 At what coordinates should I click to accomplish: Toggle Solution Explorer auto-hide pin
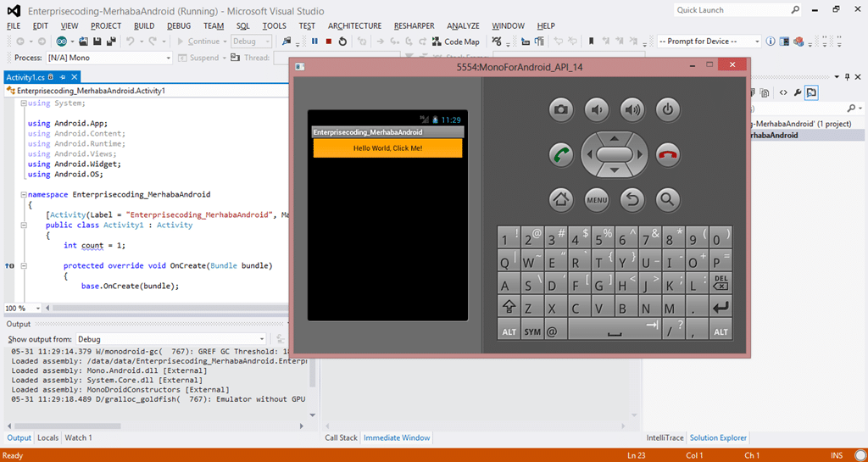click(847, 77)
